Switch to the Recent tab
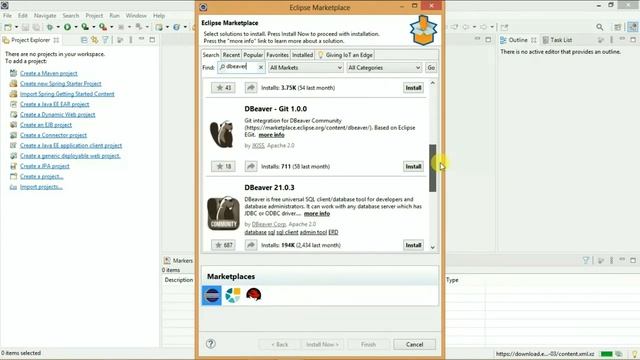Viewport: 640px width, 360px height. pyautogui.click(x=231, y=55)
